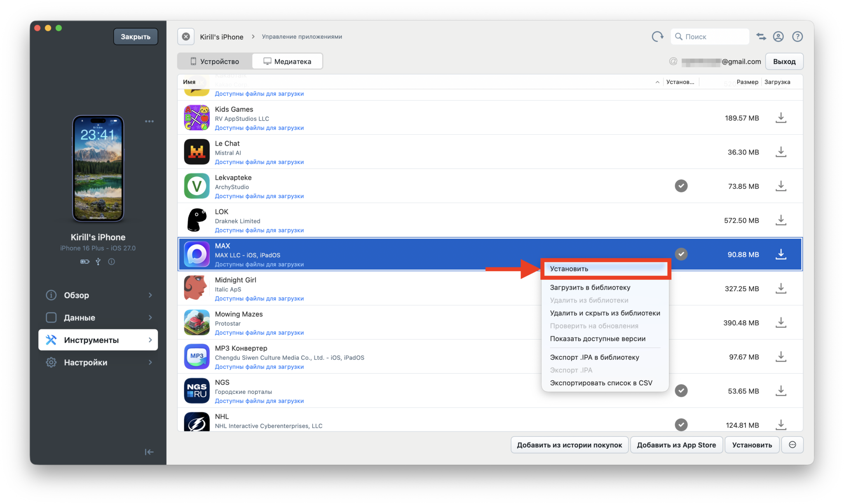Click Kirill's iPhone breadcrumb
Image resolution: width=844 pixels, height=504 pixels.
click(221, 37)
